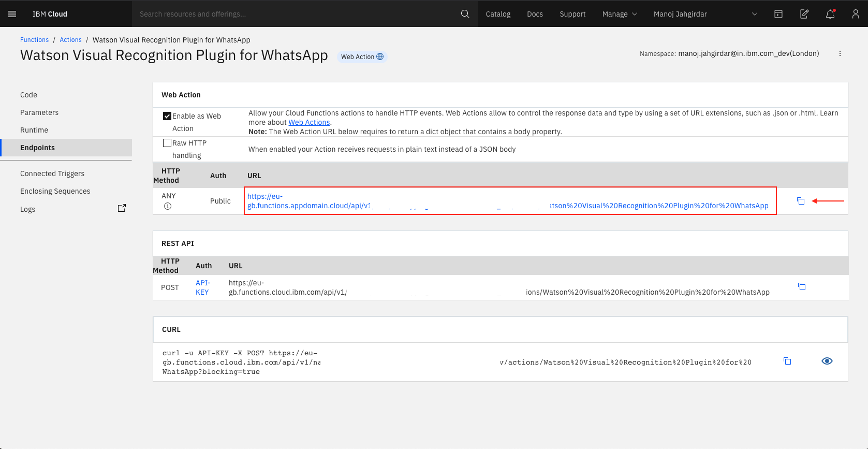This screenshot has height=449, width=868.
Task: Uncheck Enable as Web Action
Action: [x=167, y=116]
